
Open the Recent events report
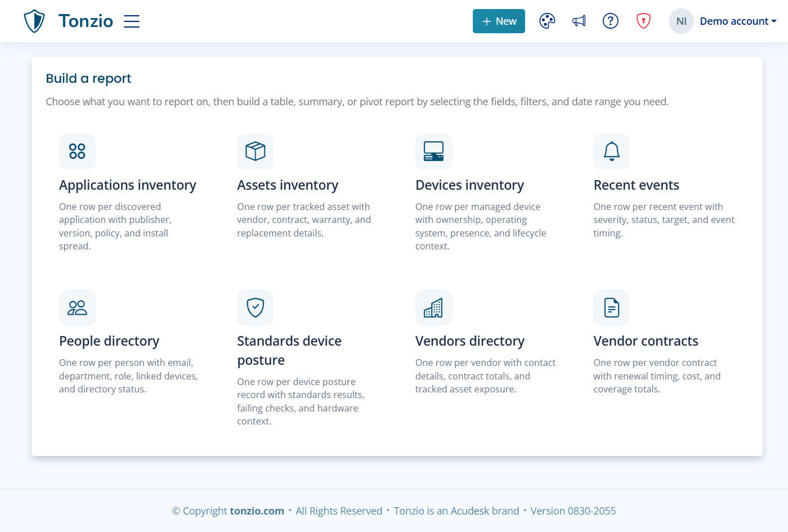(x=636, y=185)
